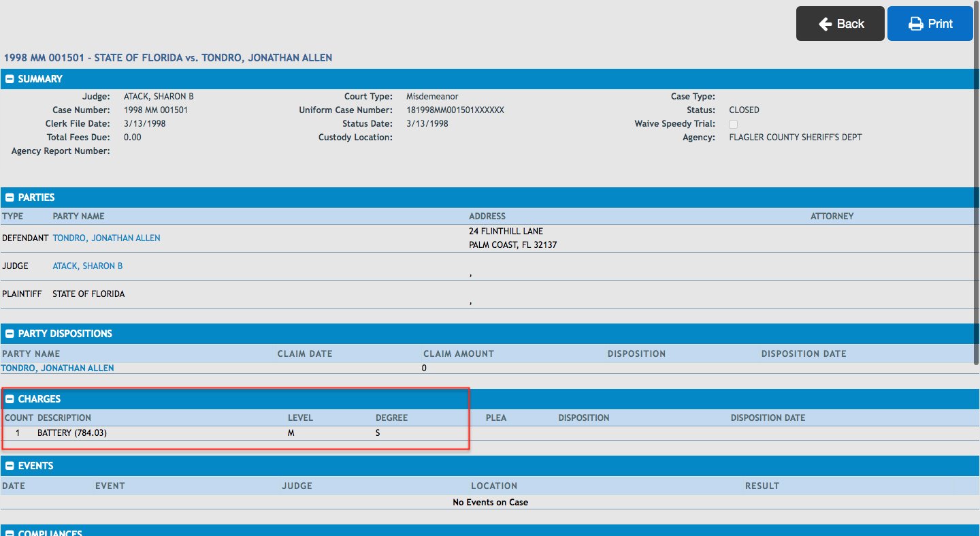Click the status value CLOSED

pos(744,110)
